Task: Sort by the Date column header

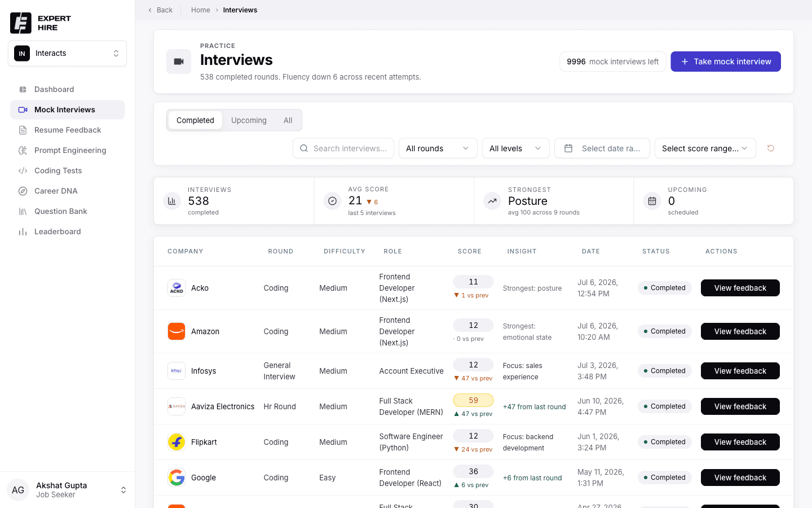Action: click(591, 251)
